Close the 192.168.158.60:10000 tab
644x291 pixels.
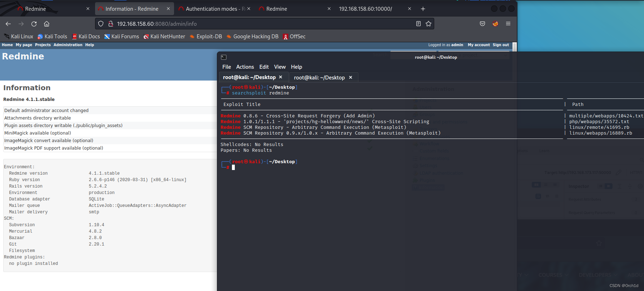click(410, 9)
